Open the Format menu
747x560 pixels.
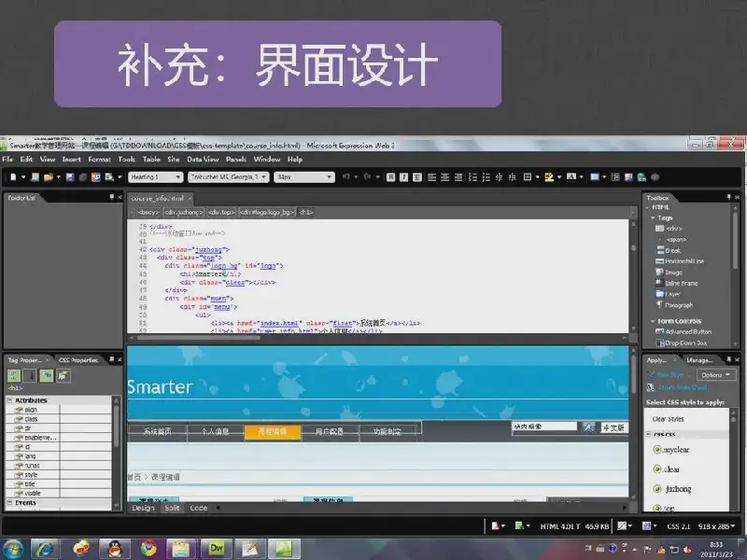tap(99, 159)
